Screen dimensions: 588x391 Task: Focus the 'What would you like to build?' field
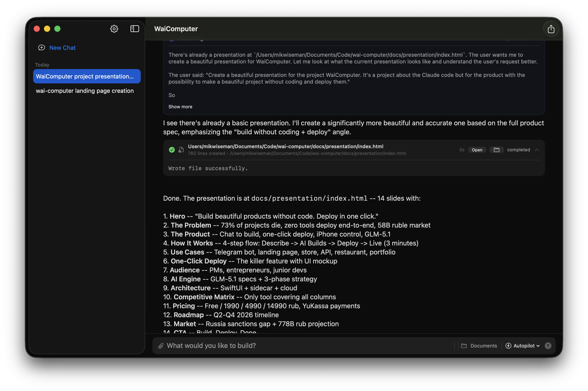[x=299, y=346]
